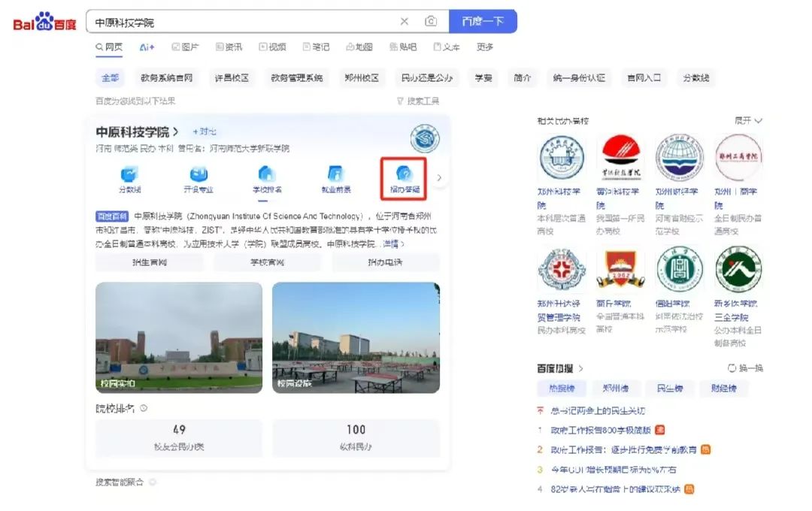The width and height of the screenshot is (812, 511).
Task: Select the 许昌校区 filter chip
Action: (232, 78)
